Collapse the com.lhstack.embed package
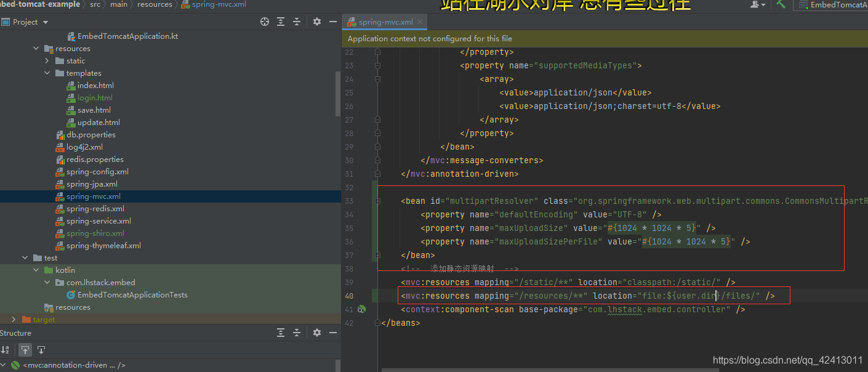This screenshot has height=372, width=868. [47, 283]
